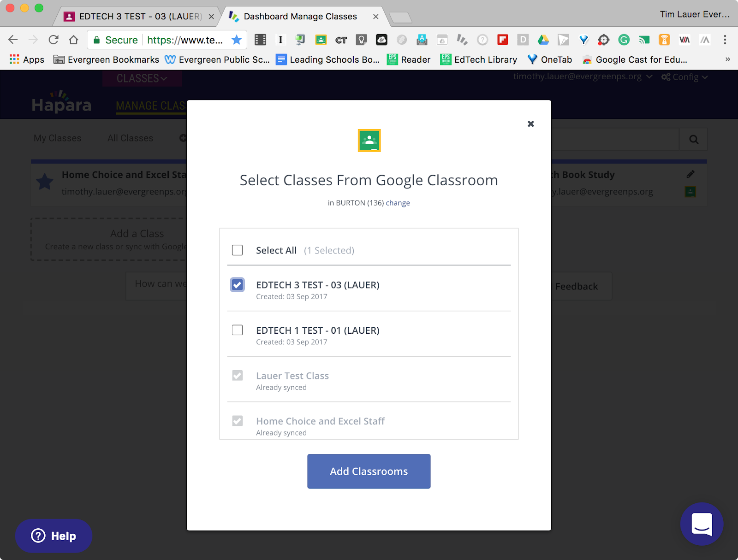Close the Select Classes dialog with X
Screen dimensions: 738x560
(x=531, y=124)
